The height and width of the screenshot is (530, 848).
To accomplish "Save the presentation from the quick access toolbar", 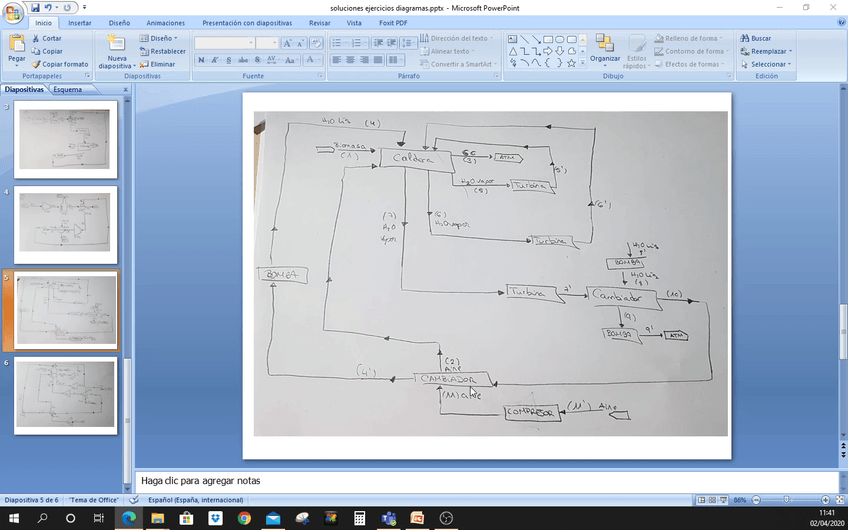I will (35, 8).
